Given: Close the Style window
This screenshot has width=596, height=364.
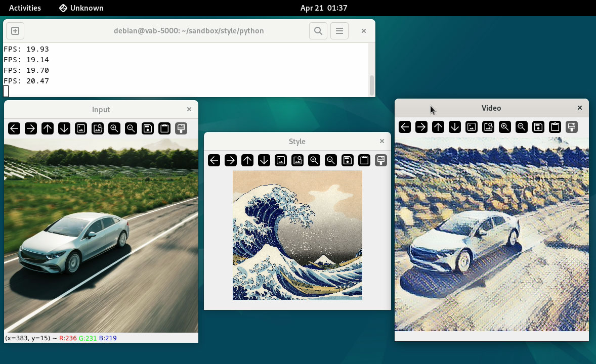Looking at the screenshot, I should pos(382,142).
